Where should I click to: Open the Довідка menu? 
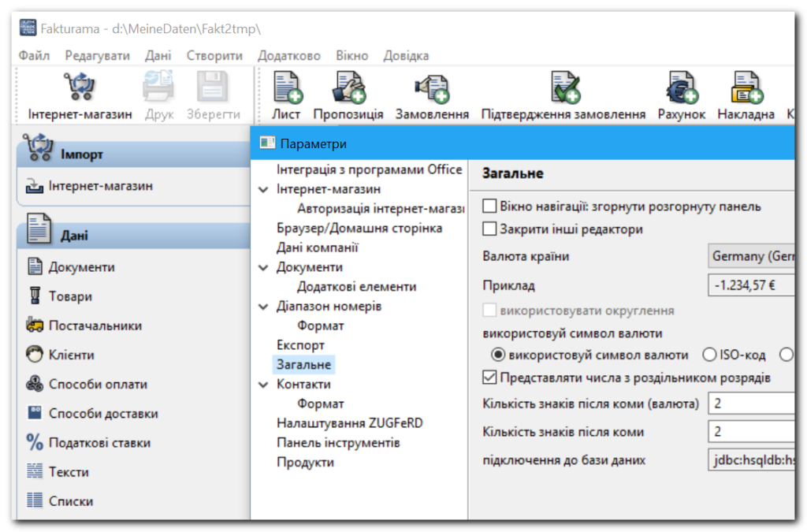(406, 56)
